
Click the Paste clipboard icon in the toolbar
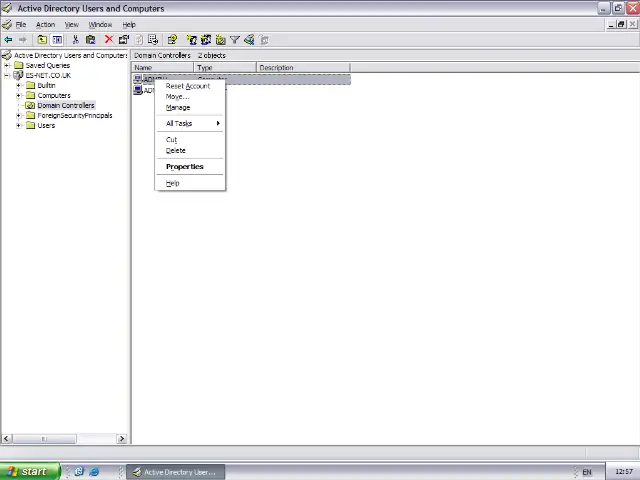coord(90,40)
